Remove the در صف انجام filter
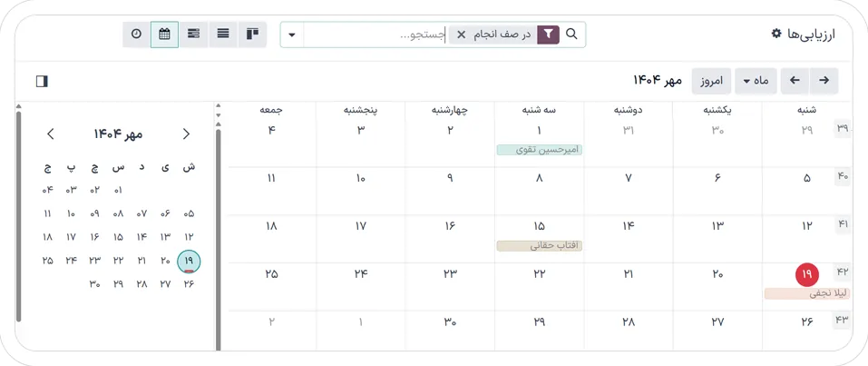Image resolution: width=868 pixels, height=366 pixels. 461,35
